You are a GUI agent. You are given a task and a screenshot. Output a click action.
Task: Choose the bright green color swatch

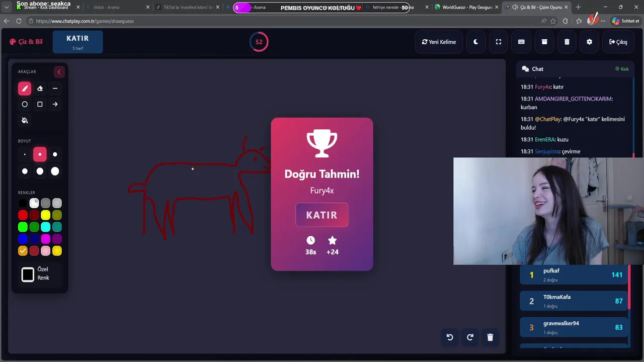coord(23,227)
